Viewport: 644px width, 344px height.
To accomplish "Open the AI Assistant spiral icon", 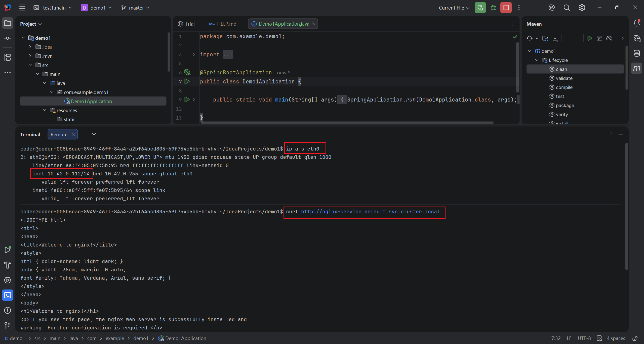I will (x=551, y=8).
